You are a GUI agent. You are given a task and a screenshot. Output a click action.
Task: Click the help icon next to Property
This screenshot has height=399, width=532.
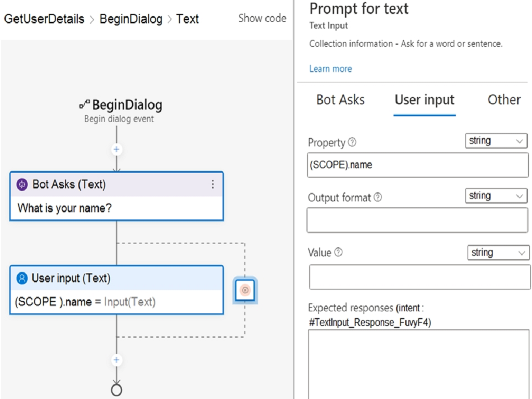352,142
